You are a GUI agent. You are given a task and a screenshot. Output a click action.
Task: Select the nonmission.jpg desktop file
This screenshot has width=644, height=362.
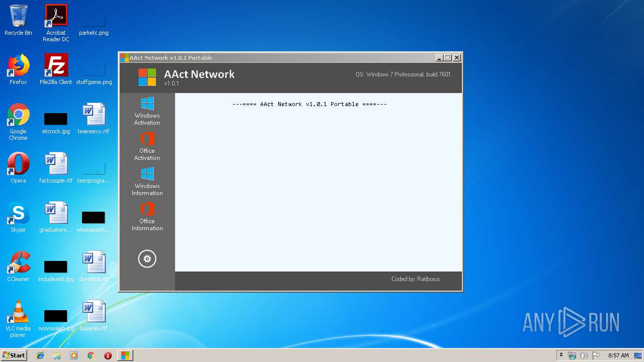(56, 320)
